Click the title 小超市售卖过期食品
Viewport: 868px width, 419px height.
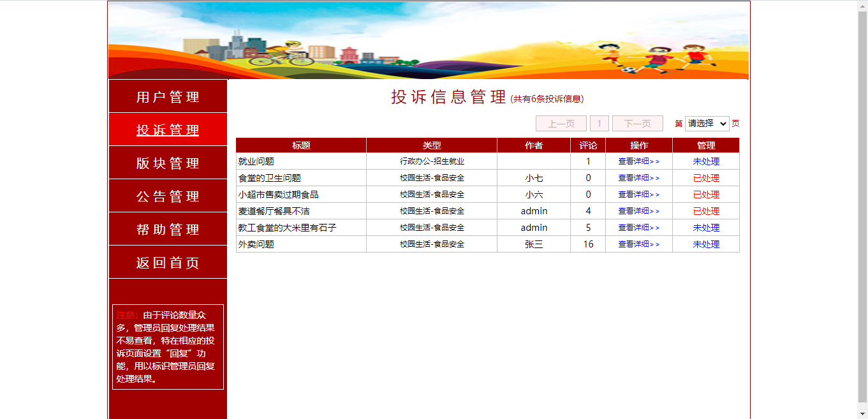[278, 195]
